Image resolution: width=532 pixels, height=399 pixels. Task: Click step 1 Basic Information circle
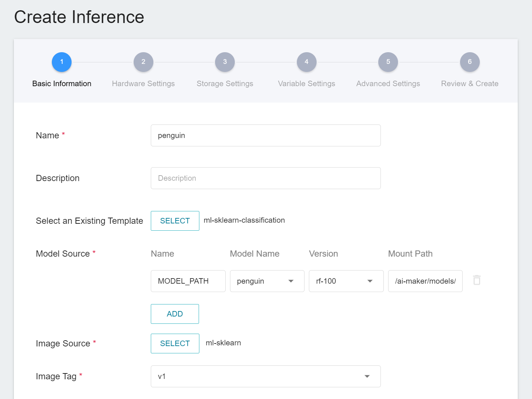tap(62, 62)
